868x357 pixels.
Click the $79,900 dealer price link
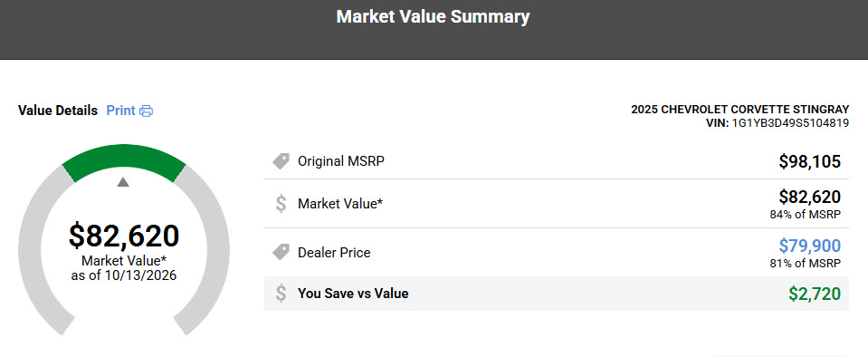click(x=810, y=246)
